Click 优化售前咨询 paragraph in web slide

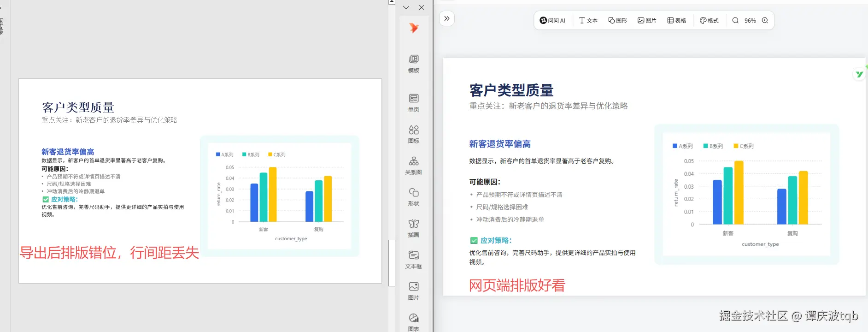click(x=552, y=257)
